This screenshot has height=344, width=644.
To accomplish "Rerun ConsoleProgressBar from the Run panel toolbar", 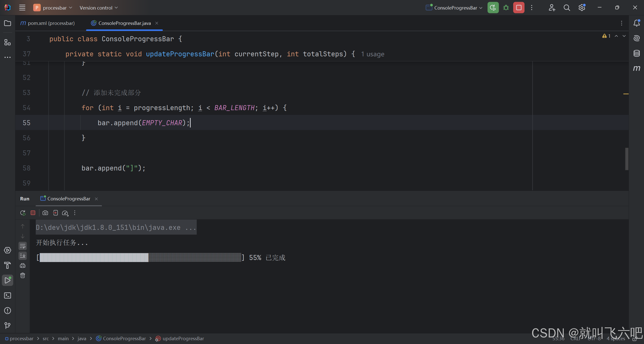I will [x=23, y=213].
